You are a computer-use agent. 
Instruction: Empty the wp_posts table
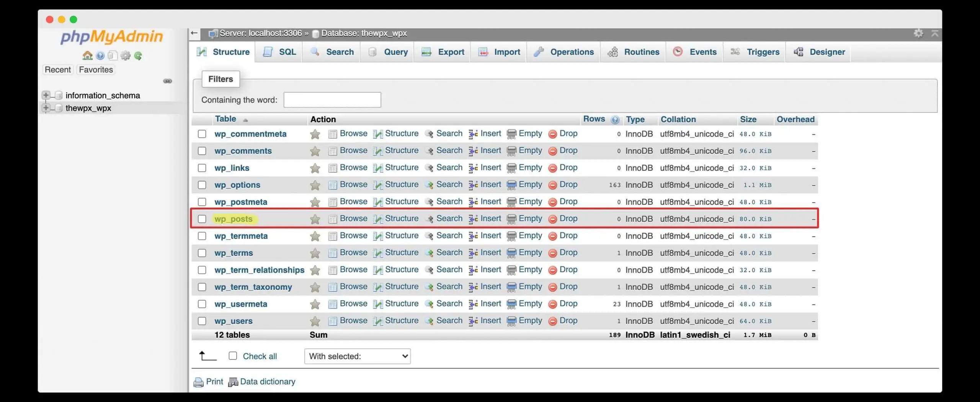530,219
